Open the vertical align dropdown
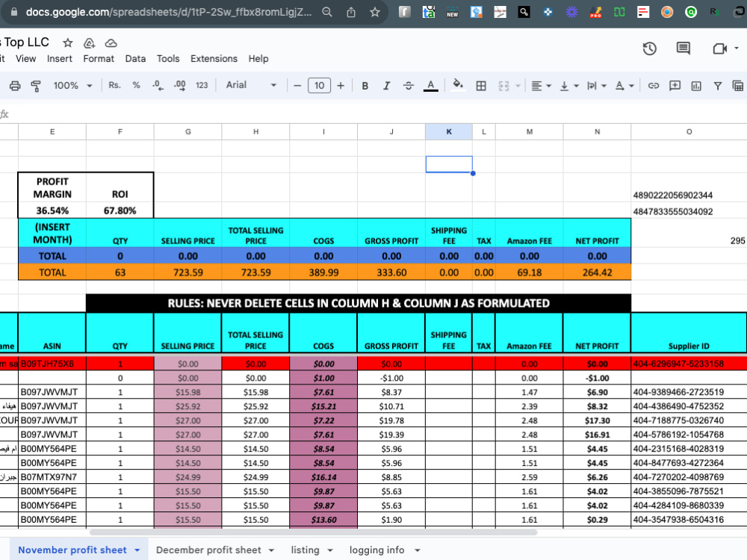747x560 pixels. point(568,86)
